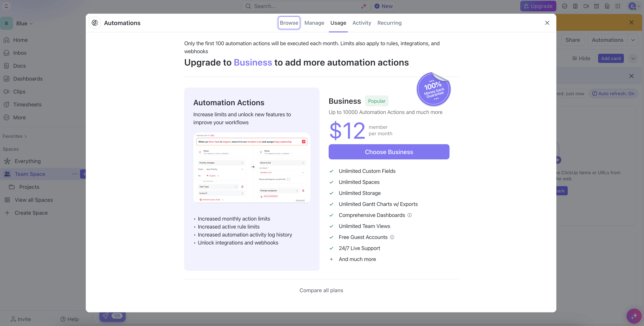
Task: Click the Comprehensive Dashboards info icon
Action: click(409, 215)
